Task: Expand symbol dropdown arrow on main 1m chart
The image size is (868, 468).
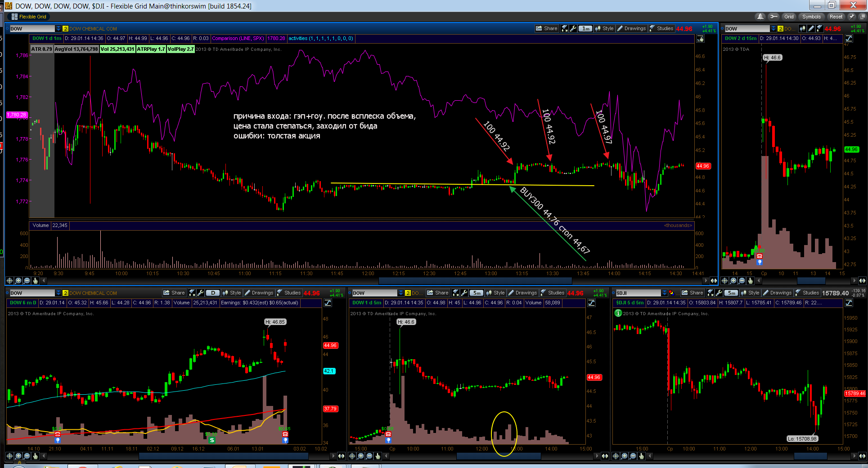Action: pyautogui.click(x=58, y=29)
